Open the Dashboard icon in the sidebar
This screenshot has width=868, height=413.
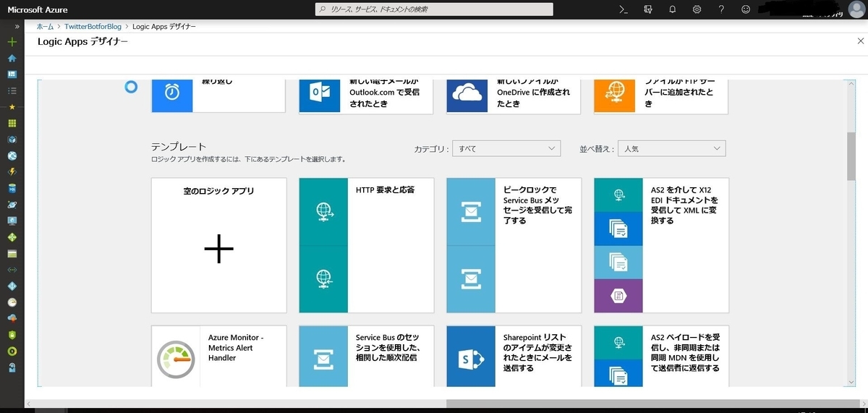point(12,74)
